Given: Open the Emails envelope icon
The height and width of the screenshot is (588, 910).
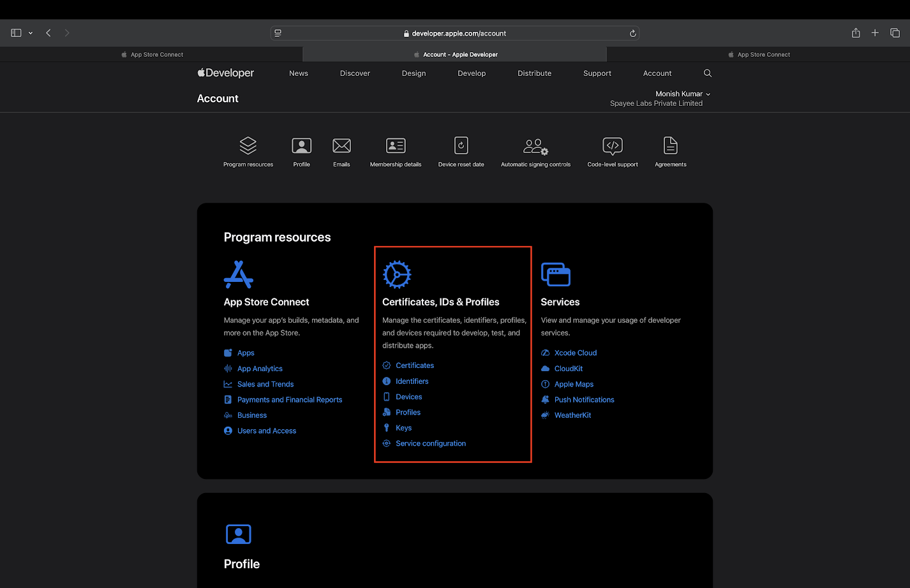Looking at the screenshot, I should pyautogui.click(x=341, y=146).
